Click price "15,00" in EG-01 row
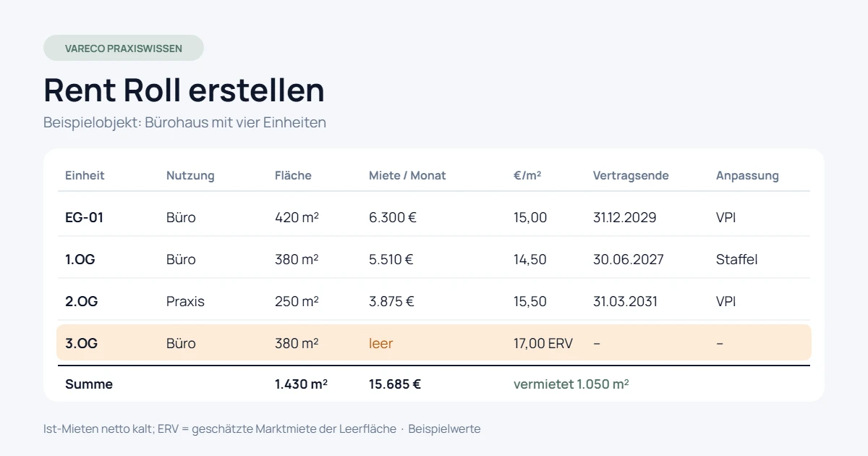This screenshot has height=456, width=868. pos(530,217)
